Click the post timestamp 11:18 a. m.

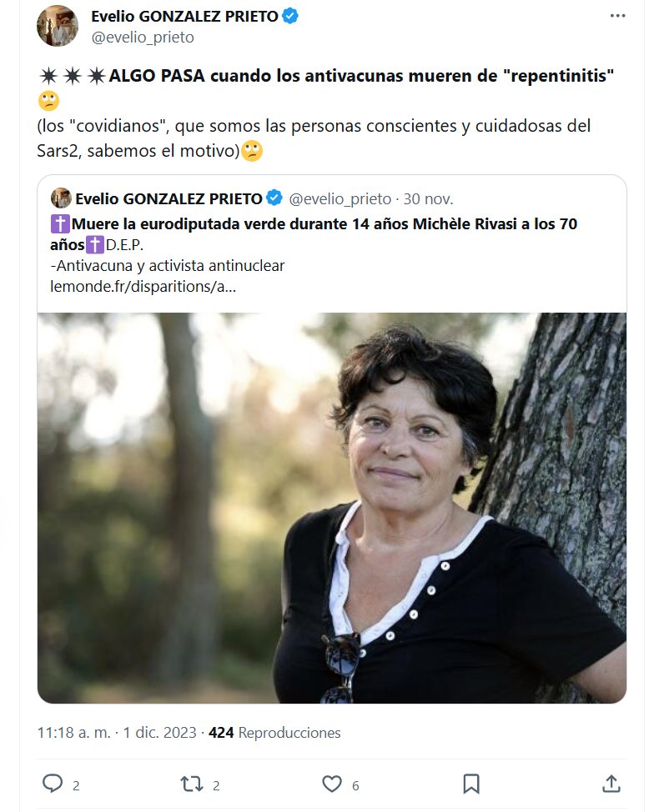click(74, 733)
